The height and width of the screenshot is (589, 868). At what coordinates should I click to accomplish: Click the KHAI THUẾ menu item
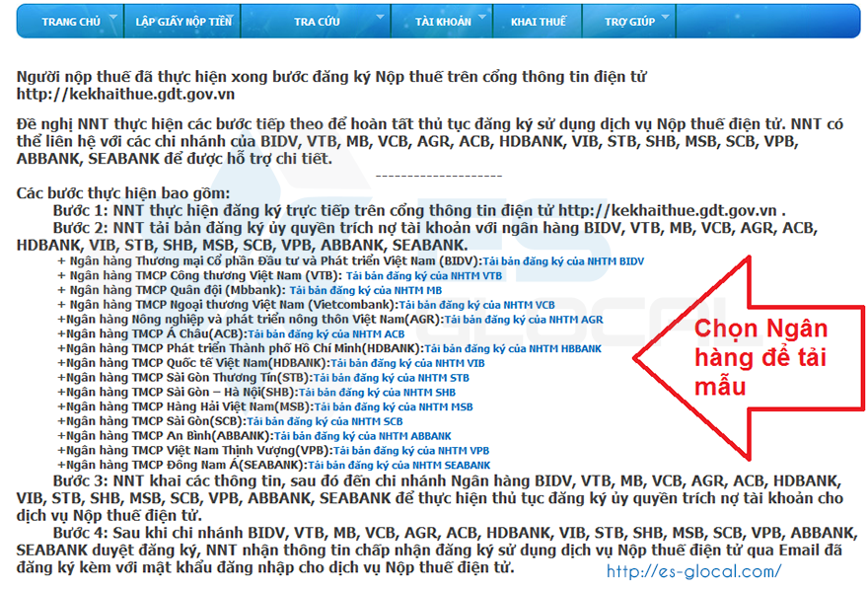point(539,22)
